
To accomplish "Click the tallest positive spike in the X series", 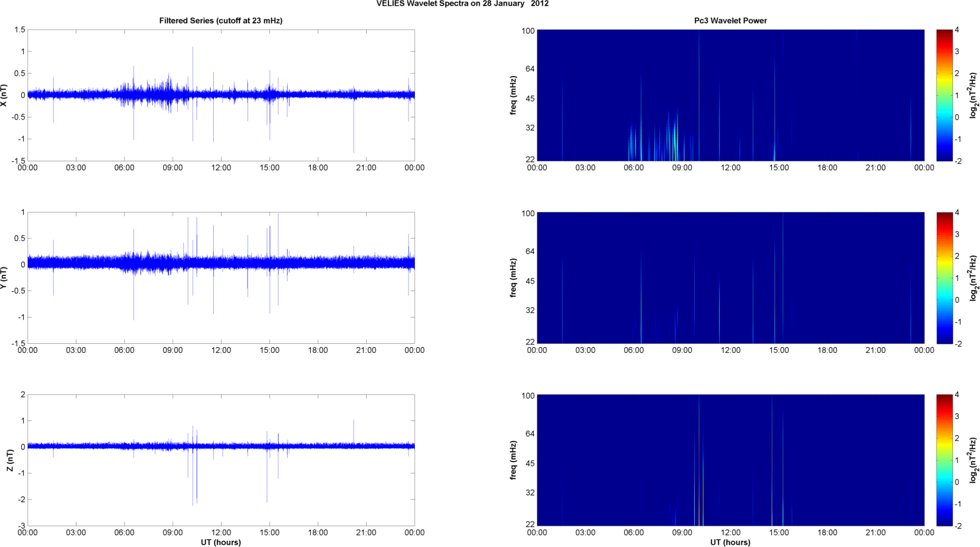I will (193, 49).
